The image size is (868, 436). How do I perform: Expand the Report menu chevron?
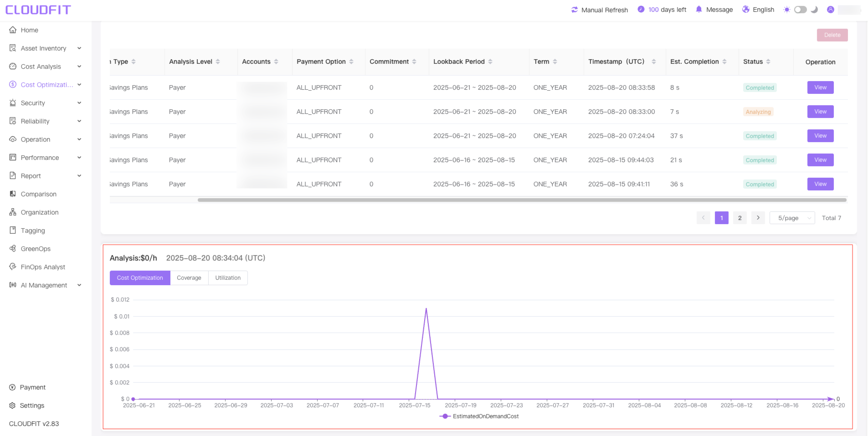pyautogui.click(x=79, y=176)
